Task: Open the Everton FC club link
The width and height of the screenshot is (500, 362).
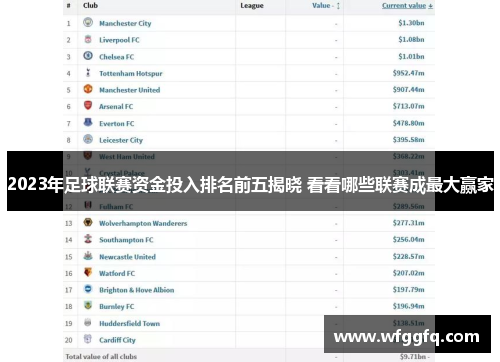Action: (117, 123)
